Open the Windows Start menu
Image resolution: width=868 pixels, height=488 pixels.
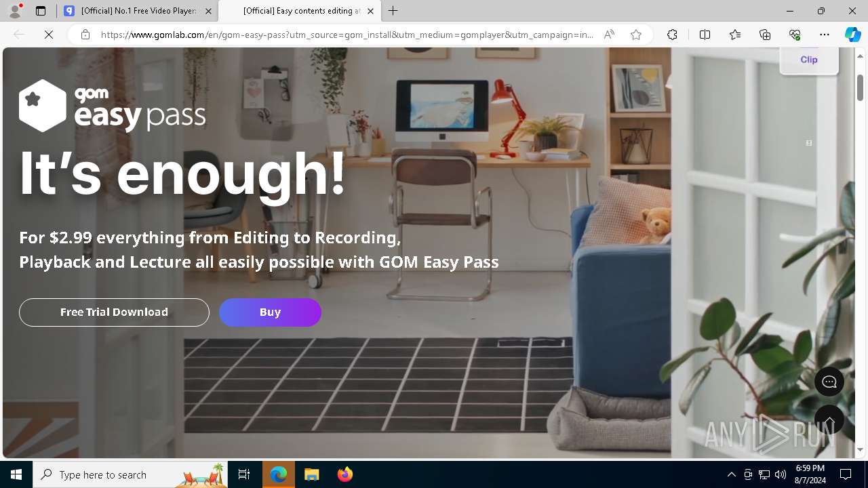(x=16, y=474)
